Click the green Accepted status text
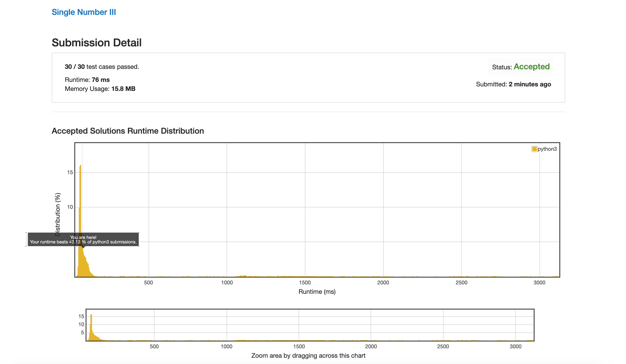Screen dimensions: 626x364 (x=531, y=67)
